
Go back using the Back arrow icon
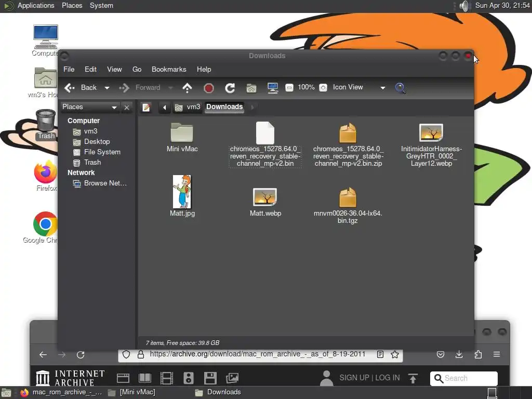pyautogui.click(x=70, y=88)
